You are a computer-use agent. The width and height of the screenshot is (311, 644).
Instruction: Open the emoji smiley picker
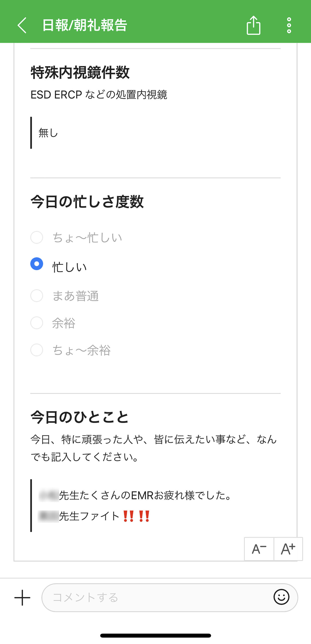[281, 597]
